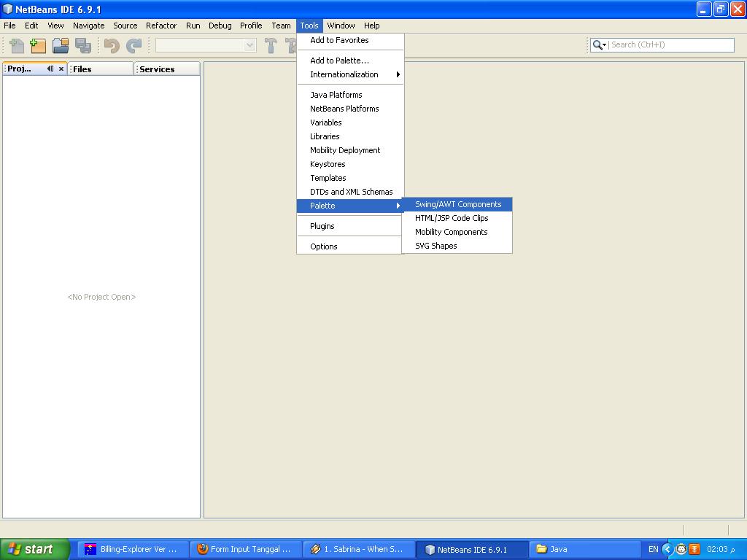Open the Edit menu
This screenshot has width=747, height=560.
(x=31, y=26)
